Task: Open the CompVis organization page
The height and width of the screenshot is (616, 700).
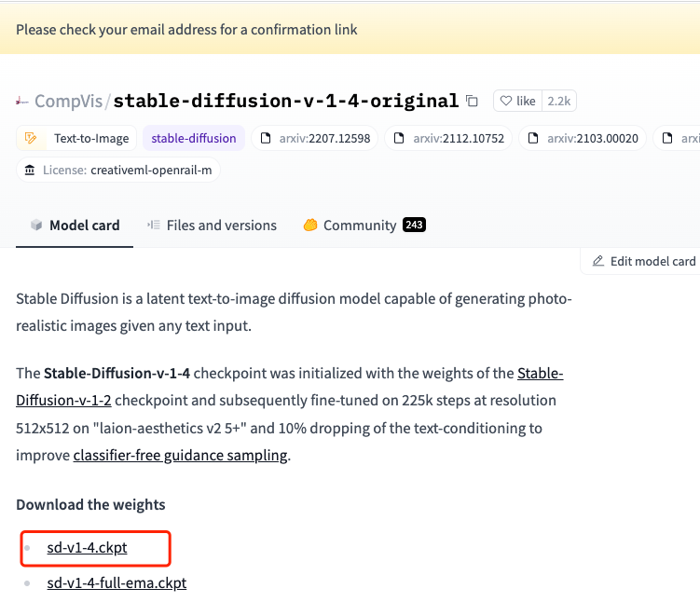Action: (x=69, y=101)
